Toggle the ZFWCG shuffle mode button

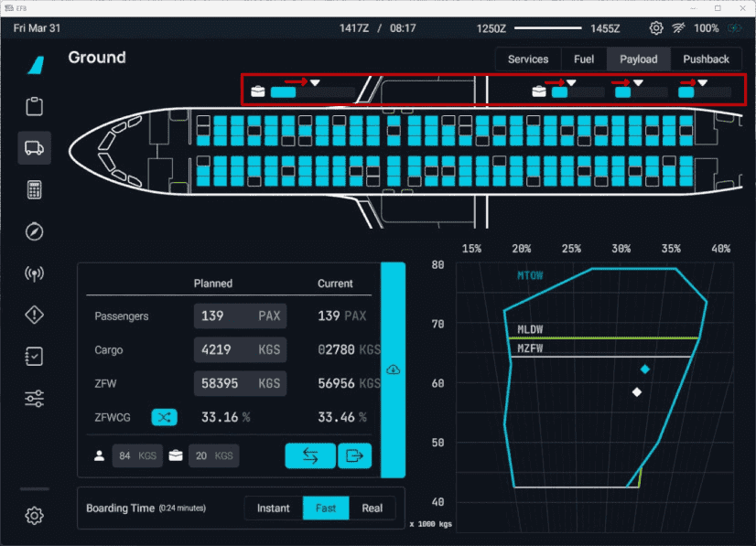click(x=164, y=417)
